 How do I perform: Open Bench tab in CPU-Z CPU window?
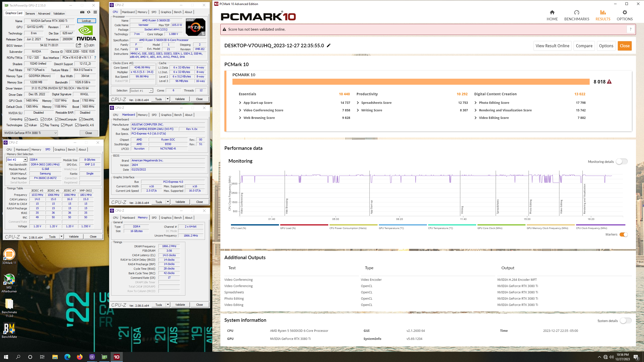click(178, 12)
